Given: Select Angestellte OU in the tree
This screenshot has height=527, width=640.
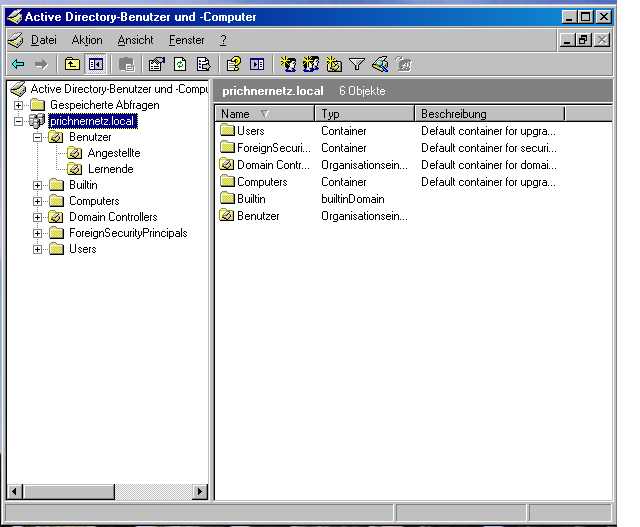Looking at the screenshot, I should click(x=114, y=153).
